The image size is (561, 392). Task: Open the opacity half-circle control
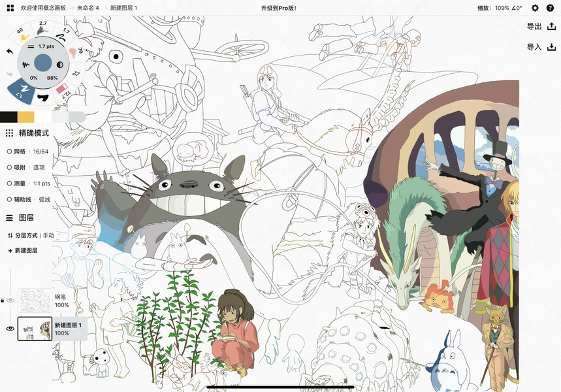click(59, 65)
